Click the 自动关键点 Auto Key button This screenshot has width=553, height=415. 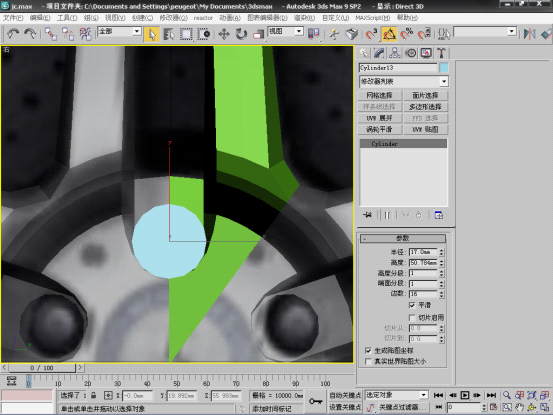(345, 395)
